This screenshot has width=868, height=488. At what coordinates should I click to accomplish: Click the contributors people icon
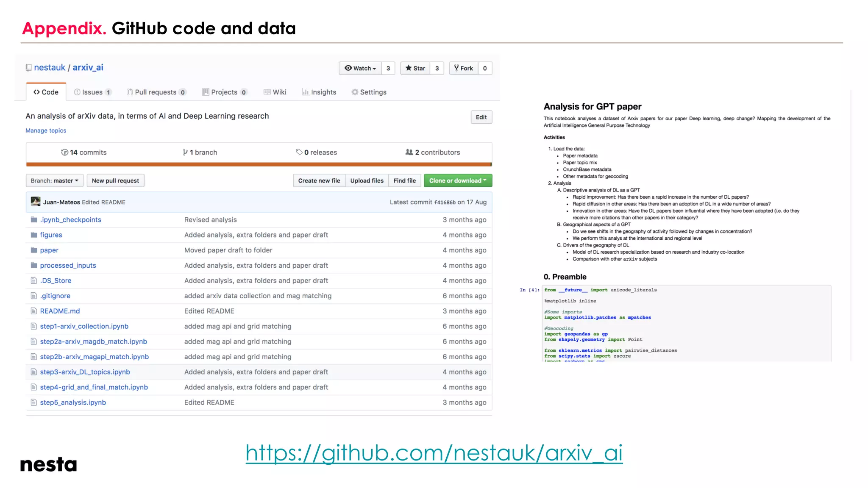(409, 152)
